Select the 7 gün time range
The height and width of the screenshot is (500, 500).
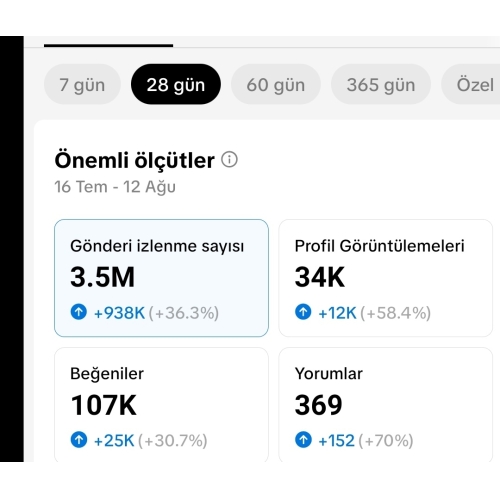(x=82, y=84)
